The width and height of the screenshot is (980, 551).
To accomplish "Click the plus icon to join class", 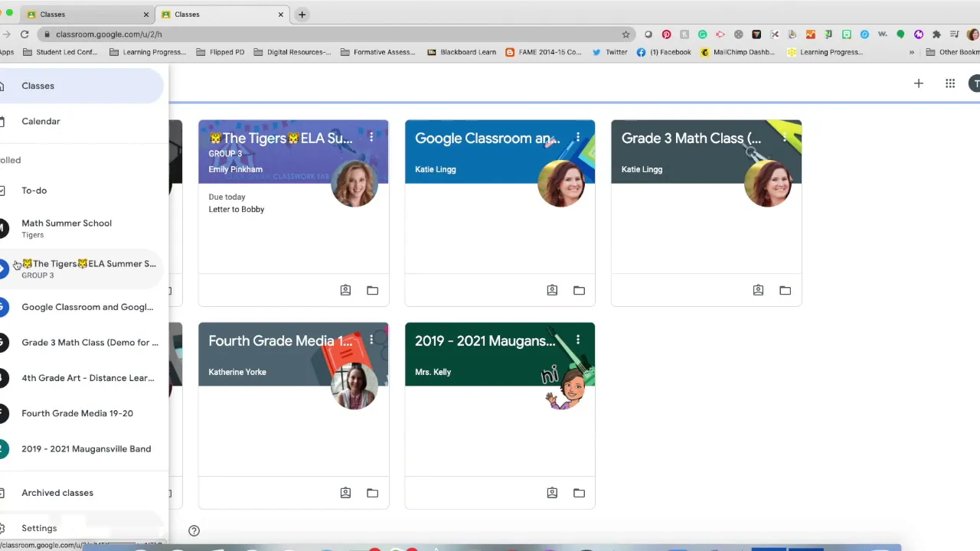I will 919,83.
